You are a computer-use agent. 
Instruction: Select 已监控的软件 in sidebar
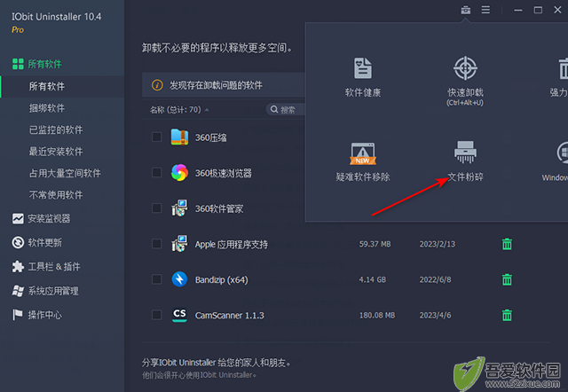click(x=56, y=130)
